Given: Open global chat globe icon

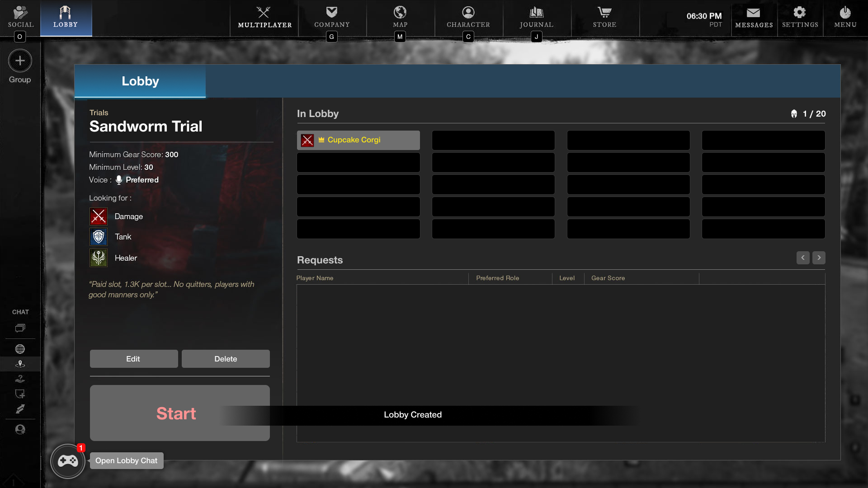Looking at the screenshot, I should [x=20, y=349].
